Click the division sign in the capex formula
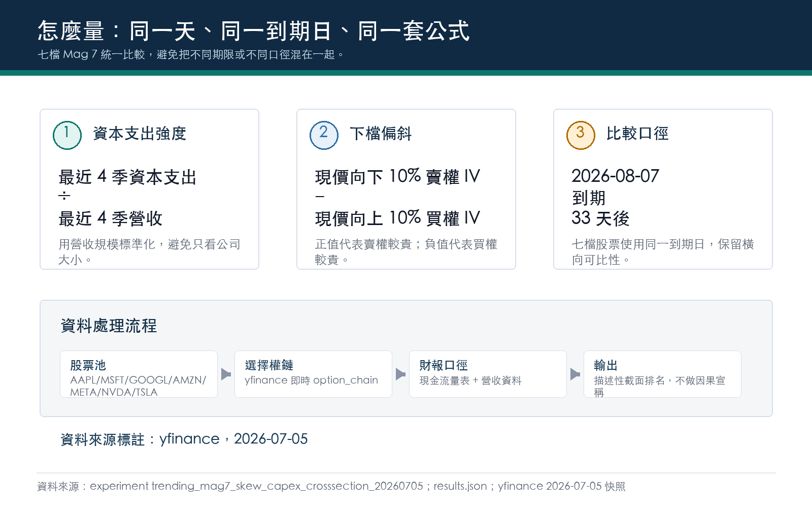This screenshot has width=812, height=508. point(64,196)
